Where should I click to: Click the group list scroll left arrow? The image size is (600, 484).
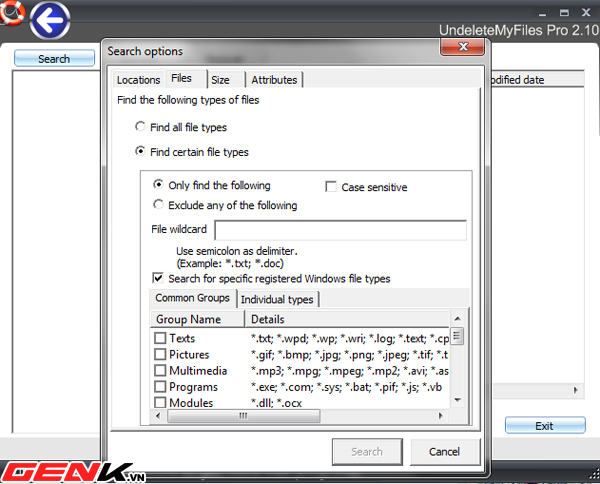pos(158,416)
